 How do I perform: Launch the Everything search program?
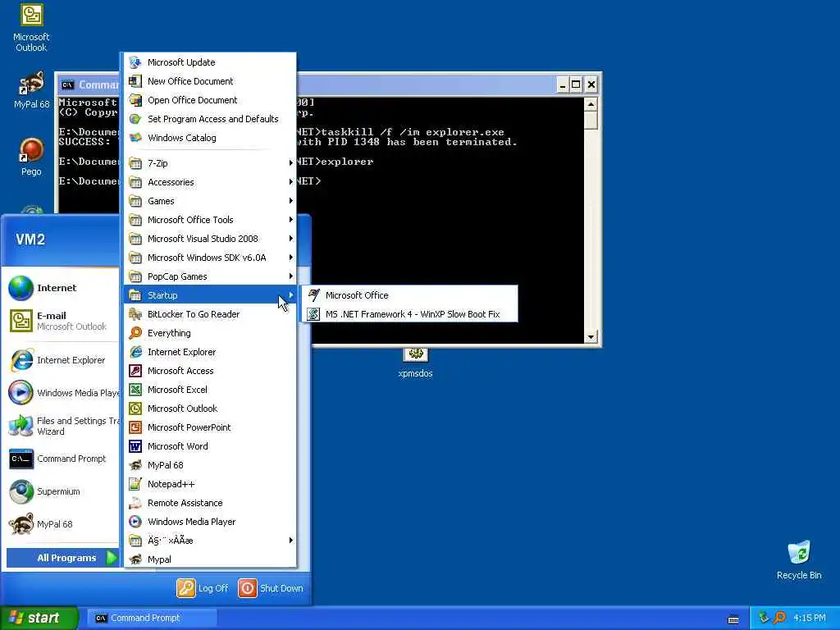210,333
